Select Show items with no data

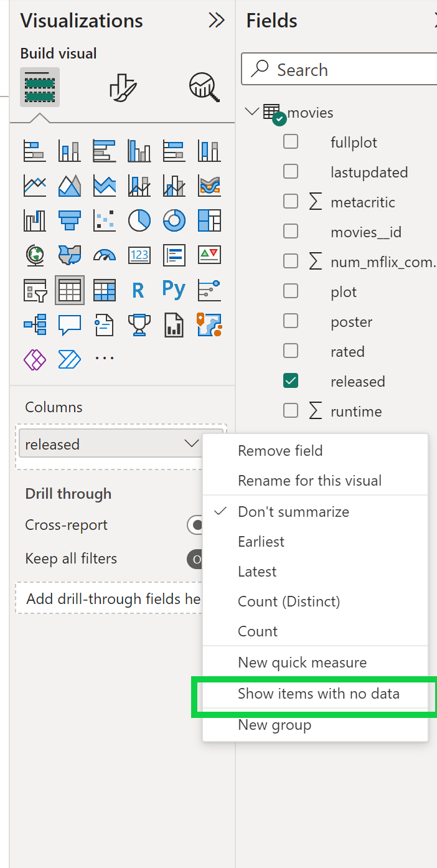[x=319, y=694]
